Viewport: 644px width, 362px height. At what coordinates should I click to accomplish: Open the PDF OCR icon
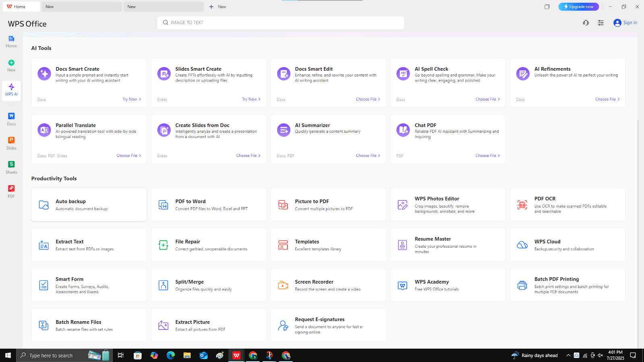click(x=522, y=205)
